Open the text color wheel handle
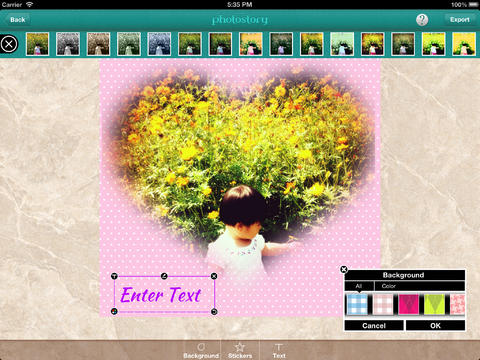This screenshot has height=360, width=480. click(114, 312)
